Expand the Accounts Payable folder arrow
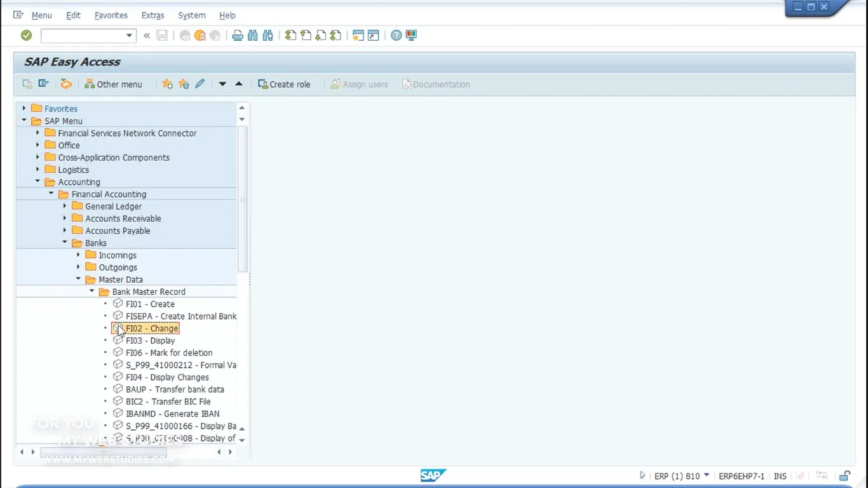 [x=65, y=231]
